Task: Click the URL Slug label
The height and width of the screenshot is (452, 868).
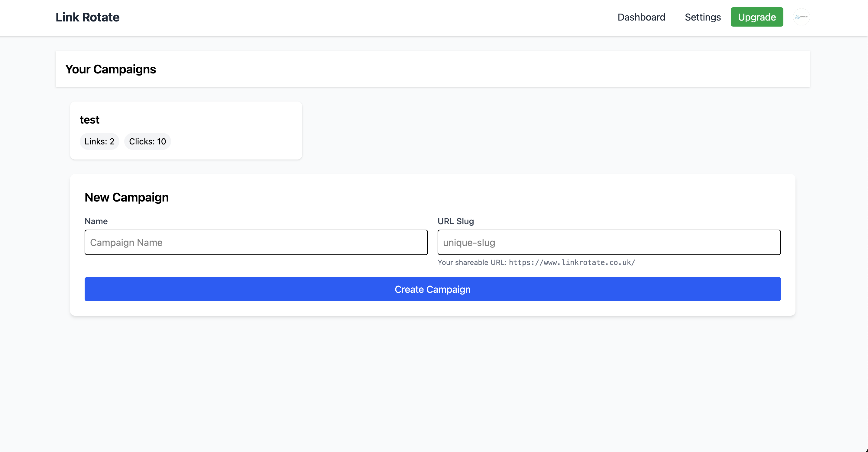Action: coord(455,221)
